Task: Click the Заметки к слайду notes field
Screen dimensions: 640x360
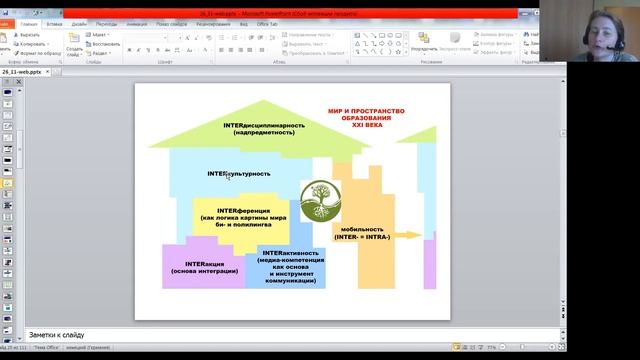Action: tap(292, 335)
